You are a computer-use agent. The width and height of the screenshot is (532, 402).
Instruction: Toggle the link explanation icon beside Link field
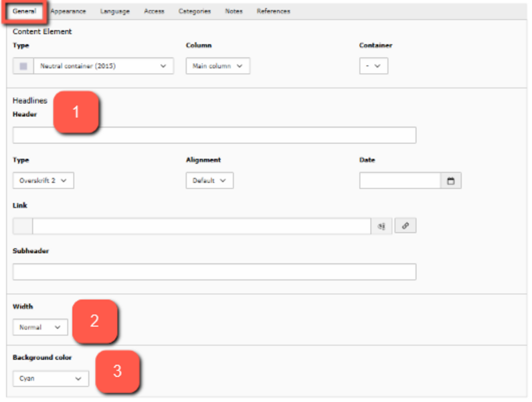tap(381, 226)
